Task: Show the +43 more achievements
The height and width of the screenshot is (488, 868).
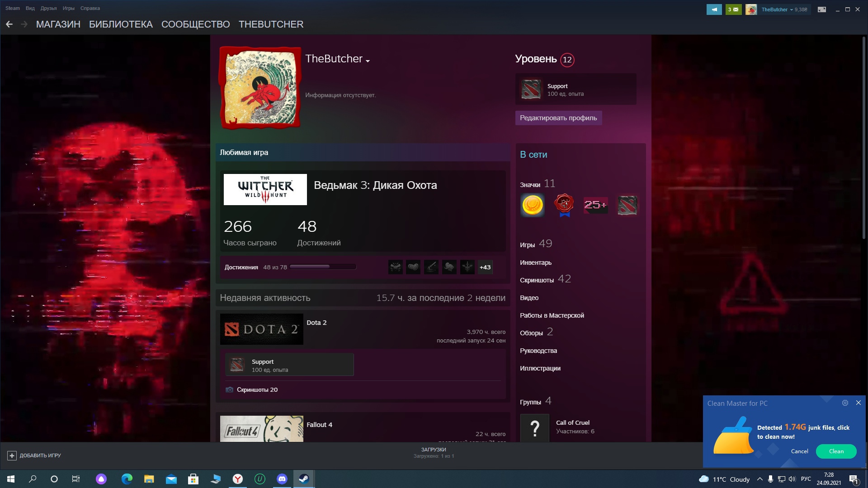Action: click(x=485, y=267)
